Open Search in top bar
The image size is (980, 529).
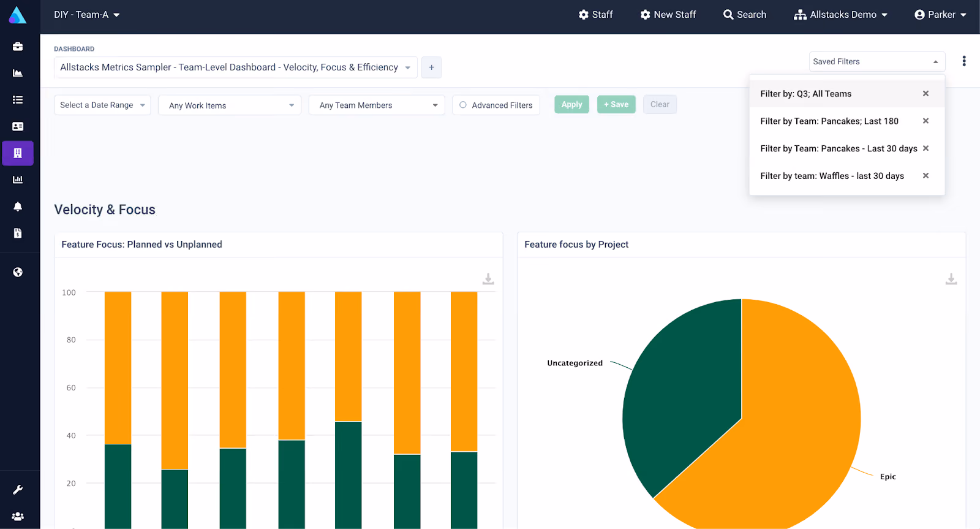(745, 15)
